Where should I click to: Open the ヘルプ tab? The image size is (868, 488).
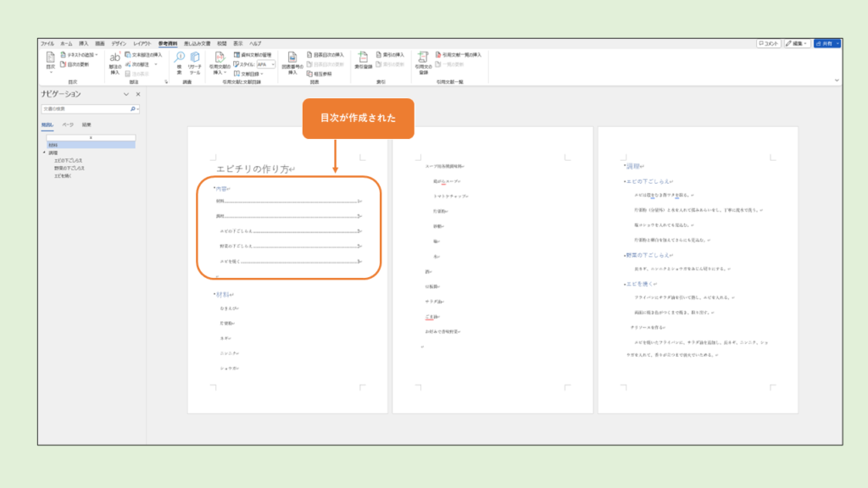pyautogui.click(x=255, y=43)
